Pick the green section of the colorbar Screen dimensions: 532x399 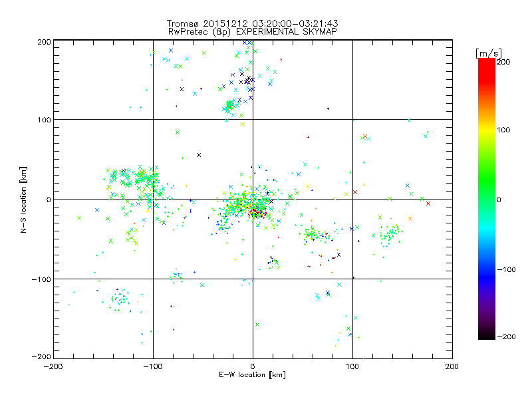[x=487, y=180]
